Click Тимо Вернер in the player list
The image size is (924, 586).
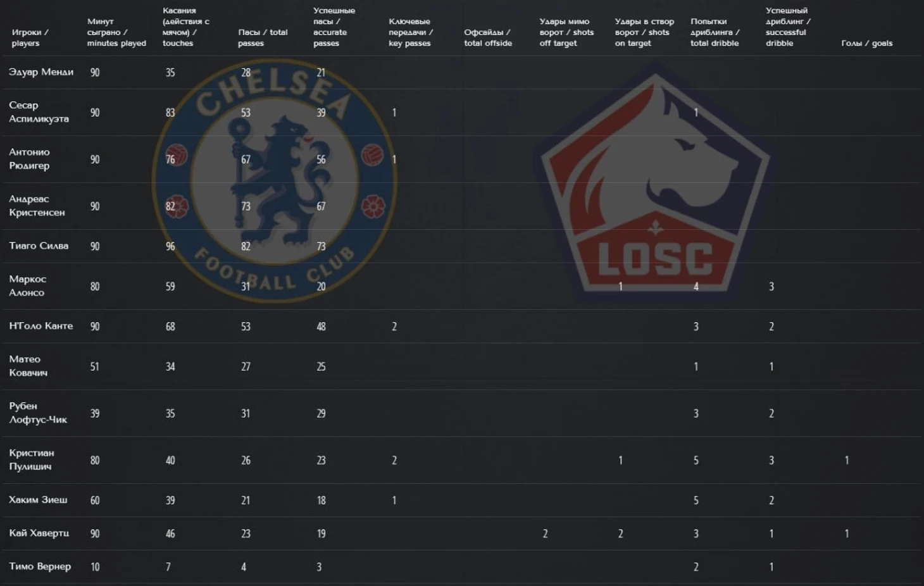[x=40, y=566]
